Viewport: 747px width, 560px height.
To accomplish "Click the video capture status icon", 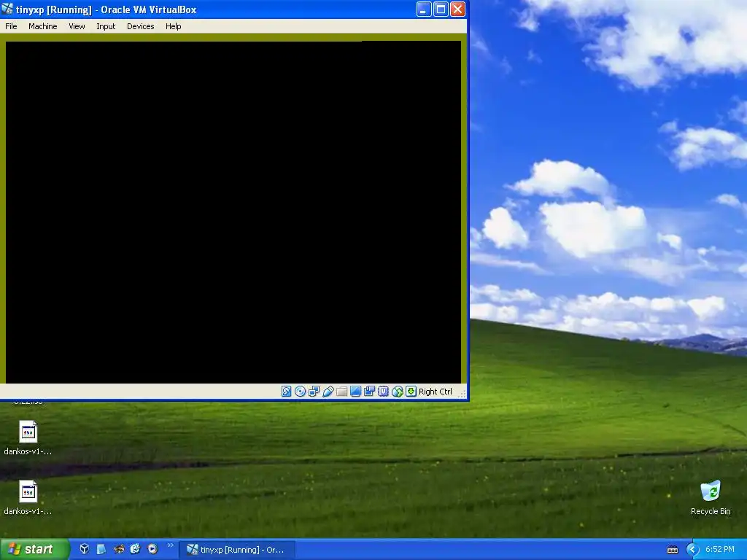I will 369,392.
